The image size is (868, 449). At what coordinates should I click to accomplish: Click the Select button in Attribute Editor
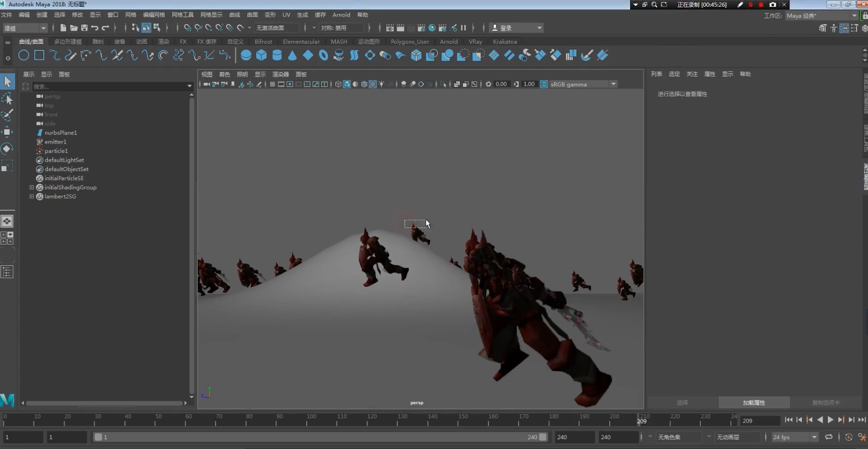(x=683, y=403)
